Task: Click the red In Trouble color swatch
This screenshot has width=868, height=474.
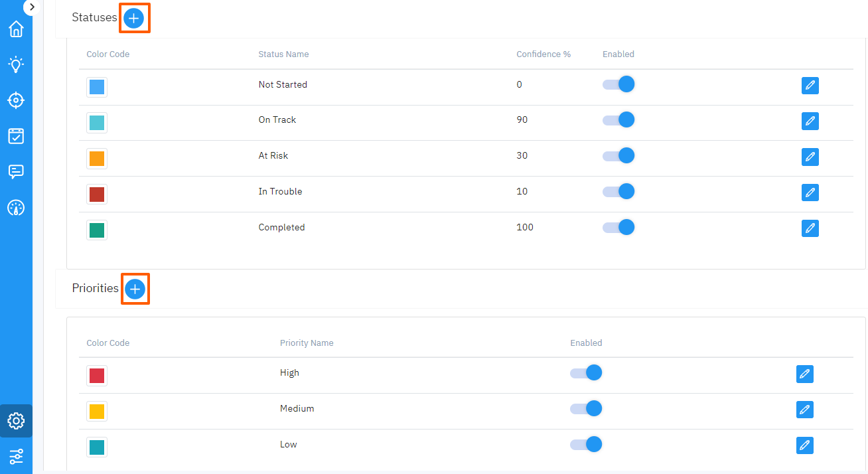Action: [x=97, y=195]
